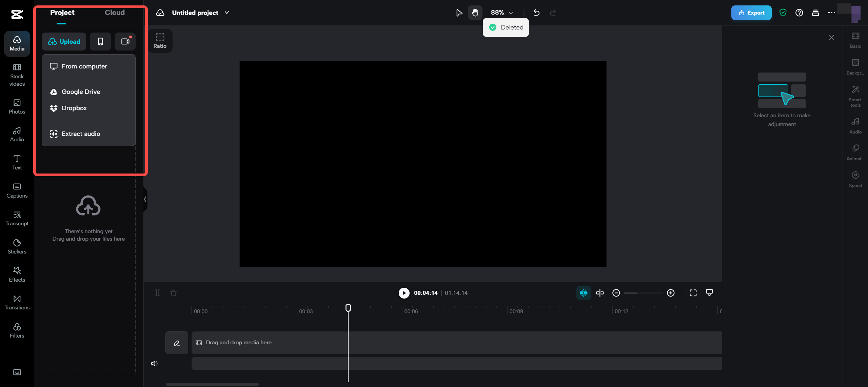Select Extract audio menu entry

click(x=81, y=134)
